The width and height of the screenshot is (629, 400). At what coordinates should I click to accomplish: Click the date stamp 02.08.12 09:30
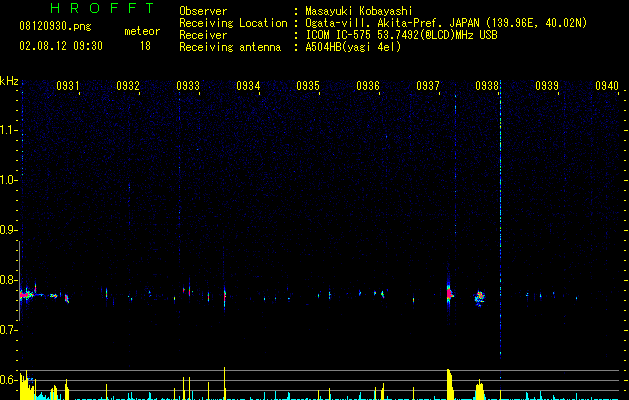[x=61, y=46]
